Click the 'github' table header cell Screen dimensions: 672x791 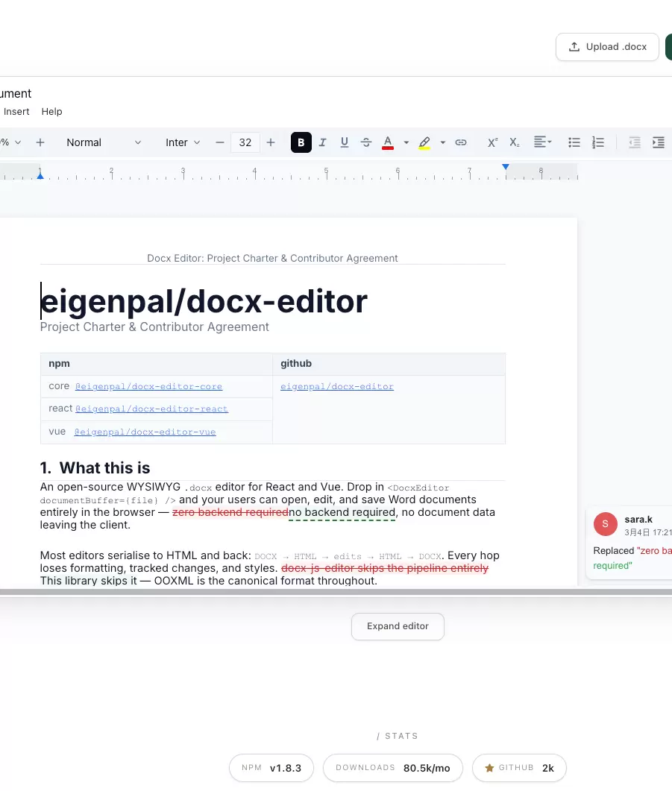(389, 364)
